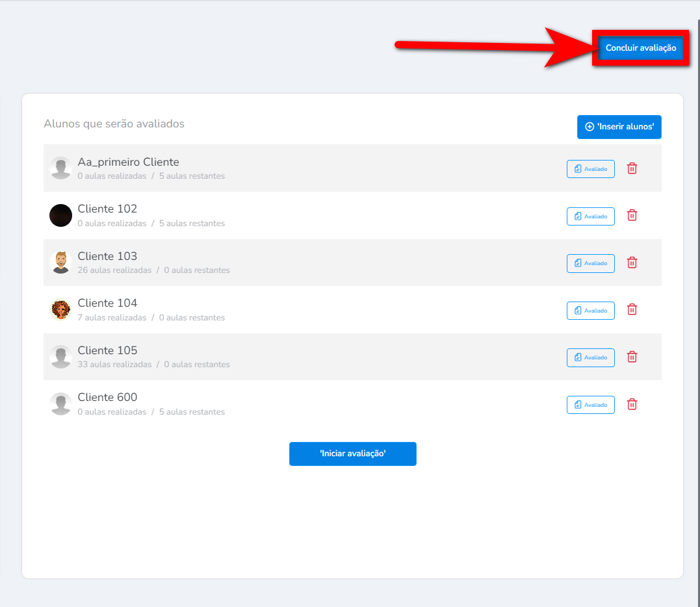This screenshot has height=607, width=700.
Task: Click Avaliado button for Cliente 102
Action: pyautogui.click(x=590, y=216)
